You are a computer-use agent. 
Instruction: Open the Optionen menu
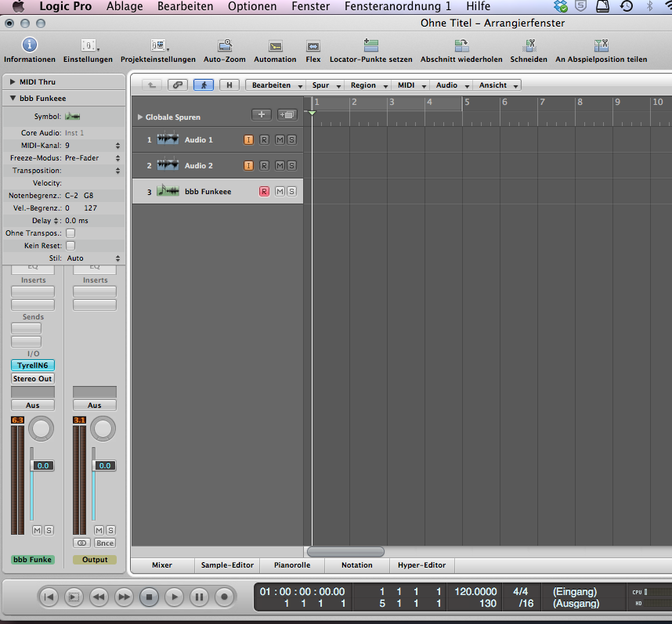252,6
